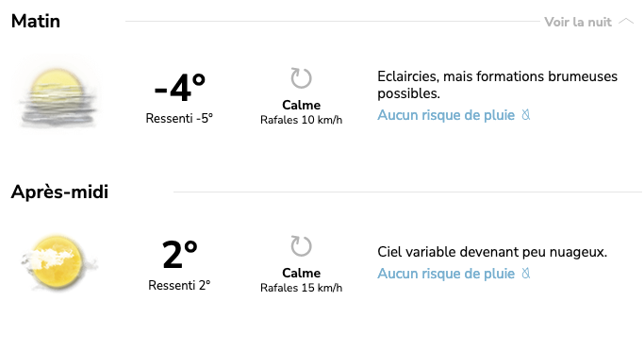Open afternoon 'Aucun risque de pluie' link
644x351 pixels.
pos(446,274)
